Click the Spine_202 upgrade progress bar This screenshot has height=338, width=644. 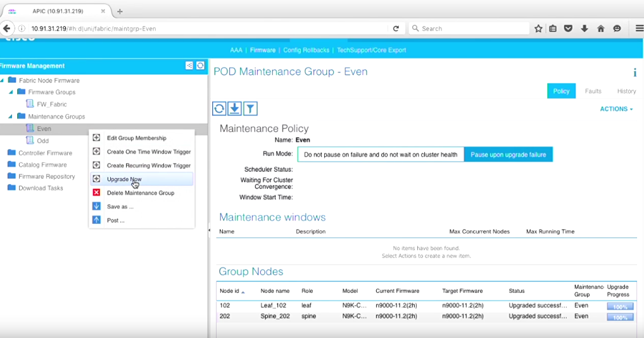(620, 317)
